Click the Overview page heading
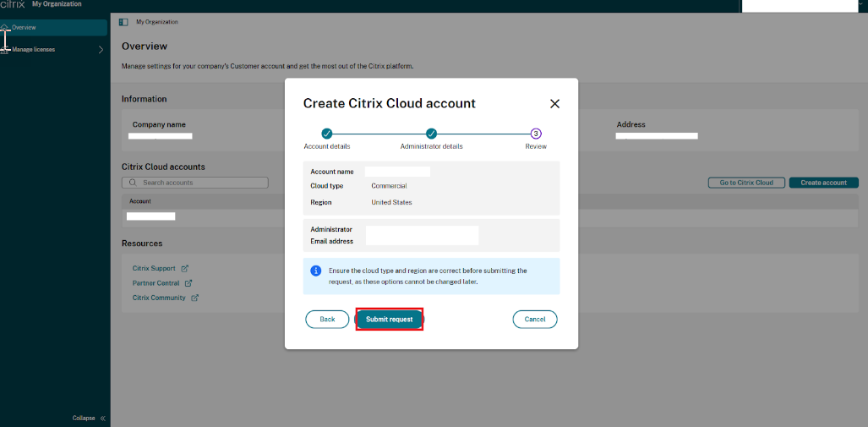 (x=145, y=46)
